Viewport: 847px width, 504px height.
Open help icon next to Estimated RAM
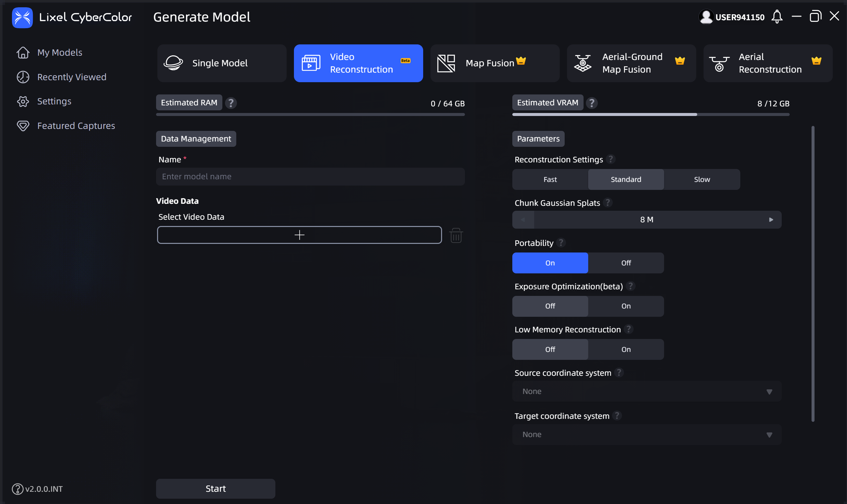[x=231, y=103]
